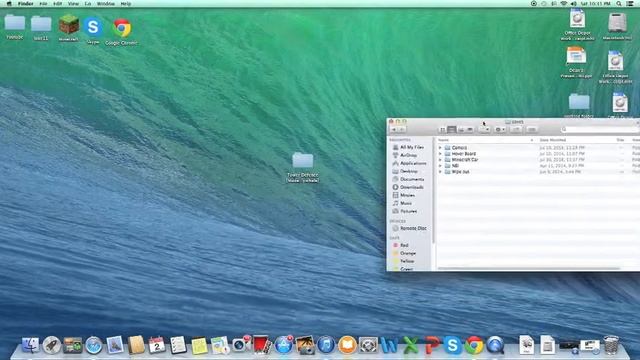Image resolution: width=640 pixels, height=360 pixels.
Task: Open the Arrange dropdown in Finder toolbar
Action: (x=484, y=129)
